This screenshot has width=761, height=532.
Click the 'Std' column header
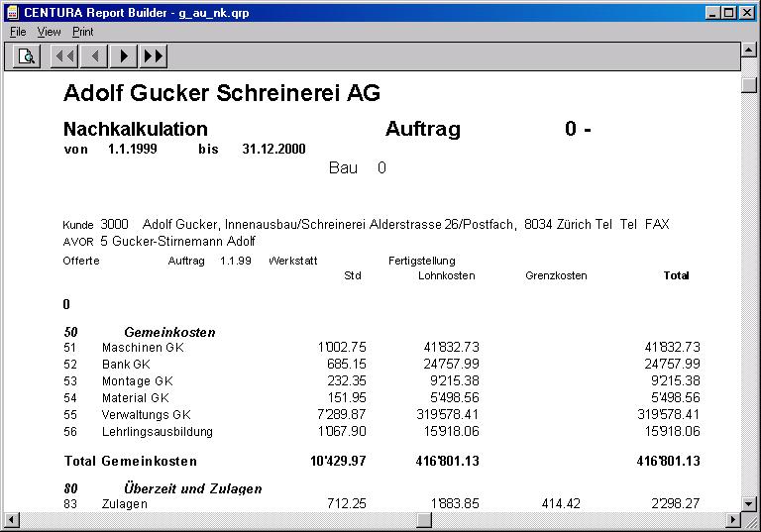point(353,275)
